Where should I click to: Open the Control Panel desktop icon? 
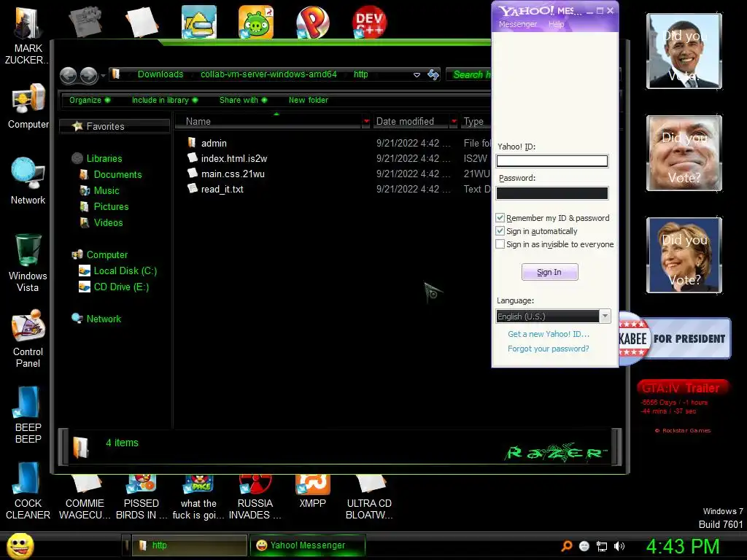[x=28, y=338]
